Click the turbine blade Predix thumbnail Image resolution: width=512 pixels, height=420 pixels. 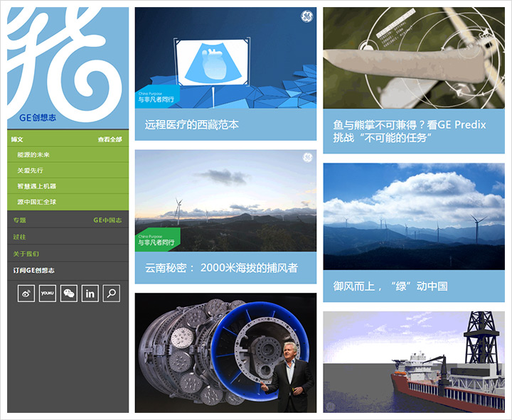coord(414,58)
